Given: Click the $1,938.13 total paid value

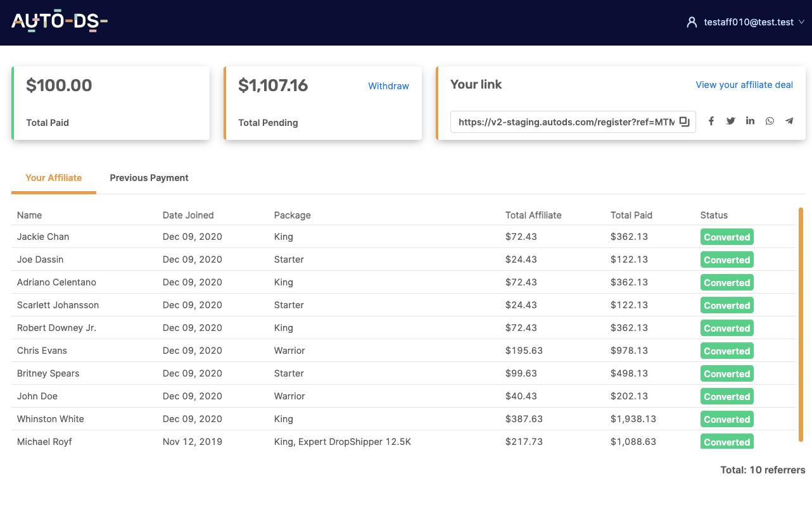Looking at the screenshot, I should tap(633, 419).
